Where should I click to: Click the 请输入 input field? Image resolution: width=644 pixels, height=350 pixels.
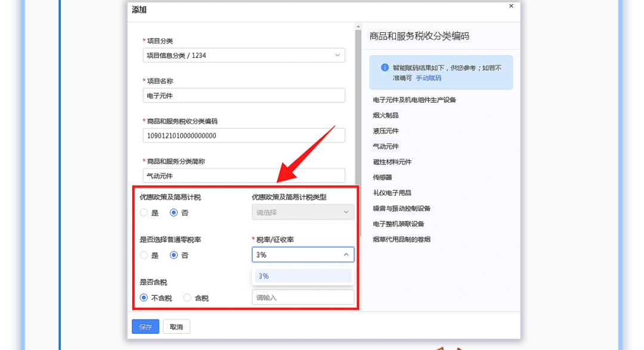pyautogui.click(x=303, y=298)
